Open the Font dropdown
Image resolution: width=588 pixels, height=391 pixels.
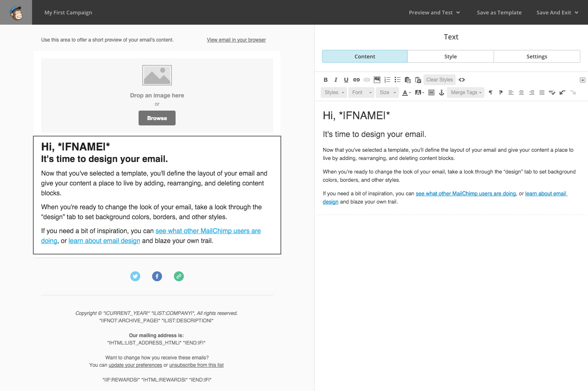click(361, 93)
